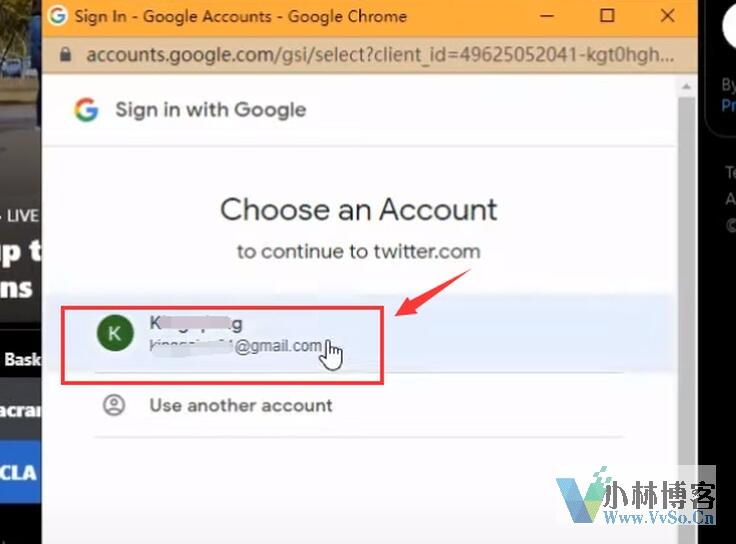
Task: Click the scrollbar up arrow
Action: pyautogui.click(x=686, y=86)
